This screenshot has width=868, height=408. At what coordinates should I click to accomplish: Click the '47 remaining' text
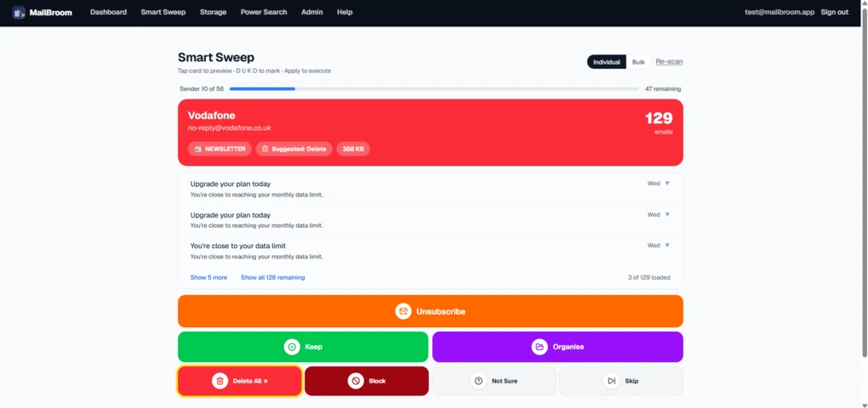point(663,89)
